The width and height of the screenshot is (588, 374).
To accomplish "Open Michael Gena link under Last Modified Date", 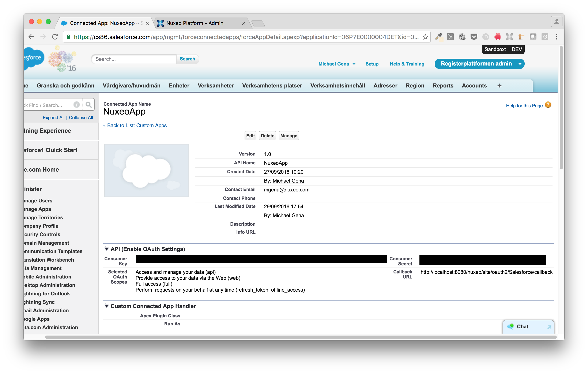I will 288,216.
